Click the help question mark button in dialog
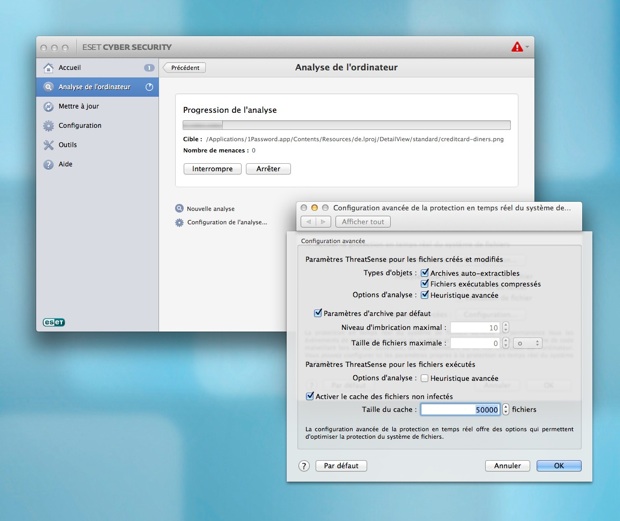The height and width of the screenshot is (521, 620). point(304,466)
